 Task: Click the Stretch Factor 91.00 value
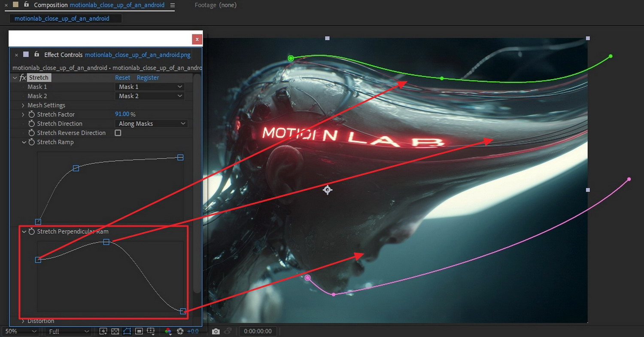tap(122, 114)
